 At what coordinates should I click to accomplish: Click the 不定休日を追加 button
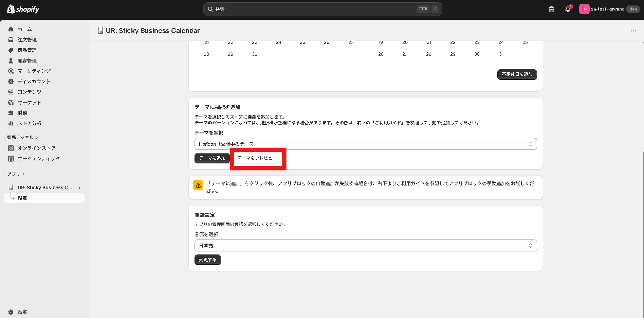point(517,74)
